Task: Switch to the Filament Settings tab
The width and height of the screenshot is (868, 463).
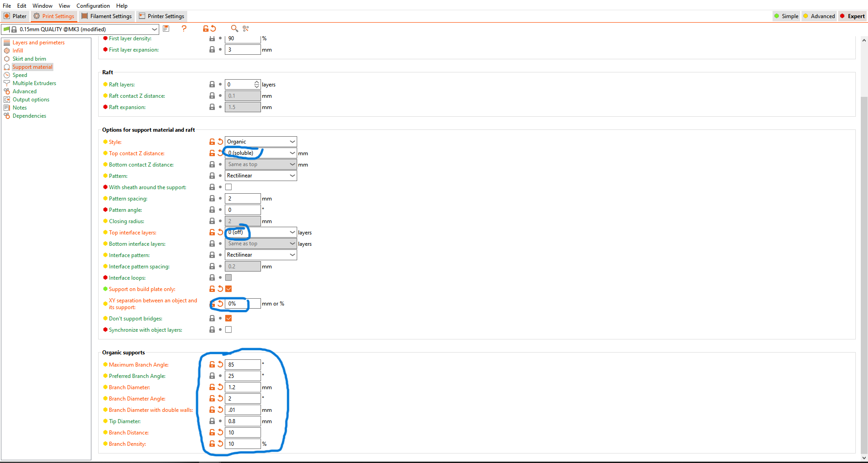Action: pyautogui.click(x=107, y=16)
